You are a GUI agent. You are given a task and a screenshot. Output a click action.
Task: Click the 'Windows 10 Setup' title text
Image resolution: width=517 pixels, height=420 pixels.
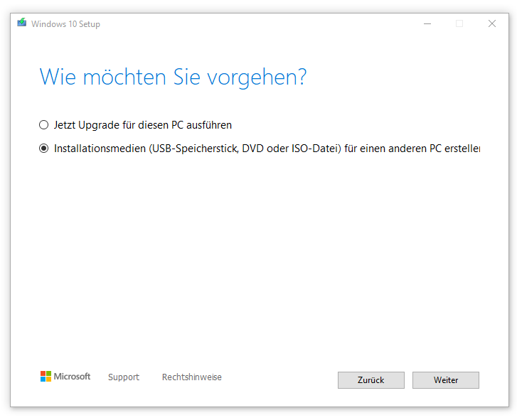(65, 24)
